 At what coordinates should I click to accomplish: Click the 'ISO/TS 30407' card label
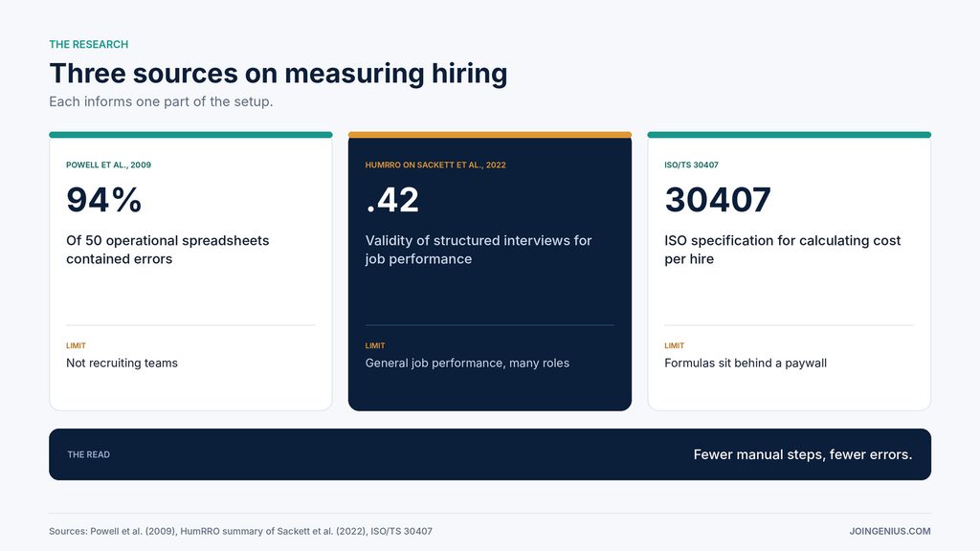(691, 165)
